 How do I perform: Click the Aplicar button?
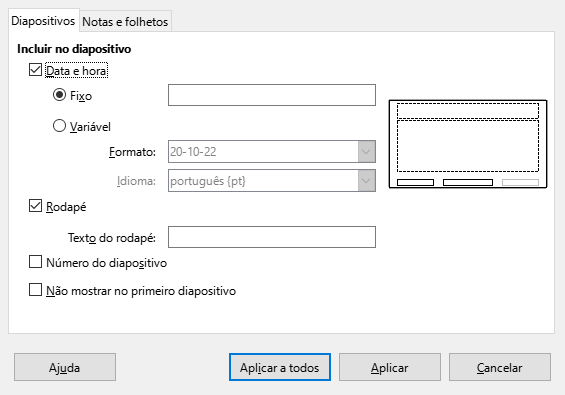click(390, 367)
